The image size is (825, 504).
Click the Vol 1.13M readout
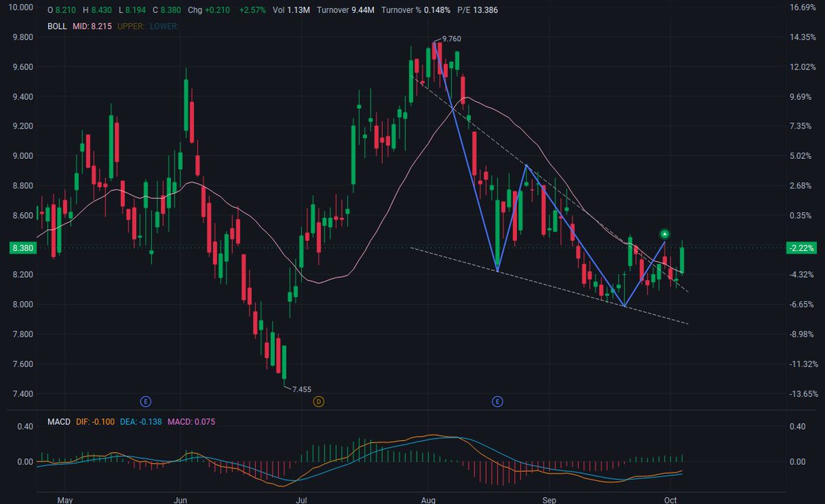[x=293, y=10]
